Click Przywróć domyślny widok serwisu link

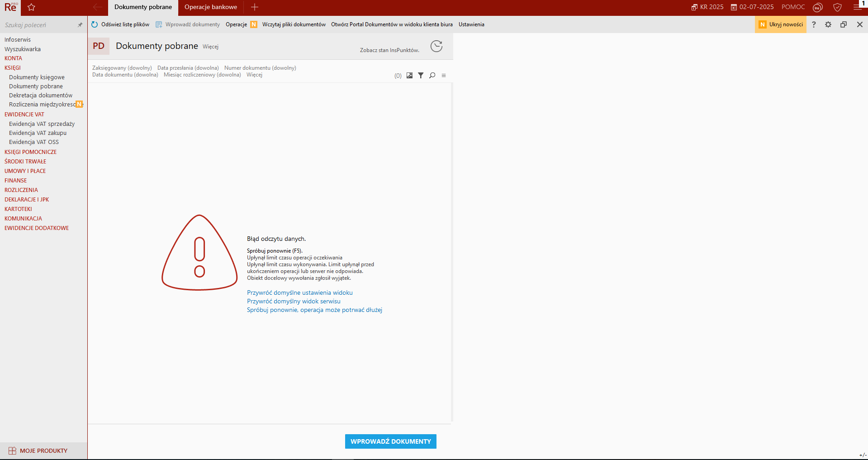click(294, 302)
